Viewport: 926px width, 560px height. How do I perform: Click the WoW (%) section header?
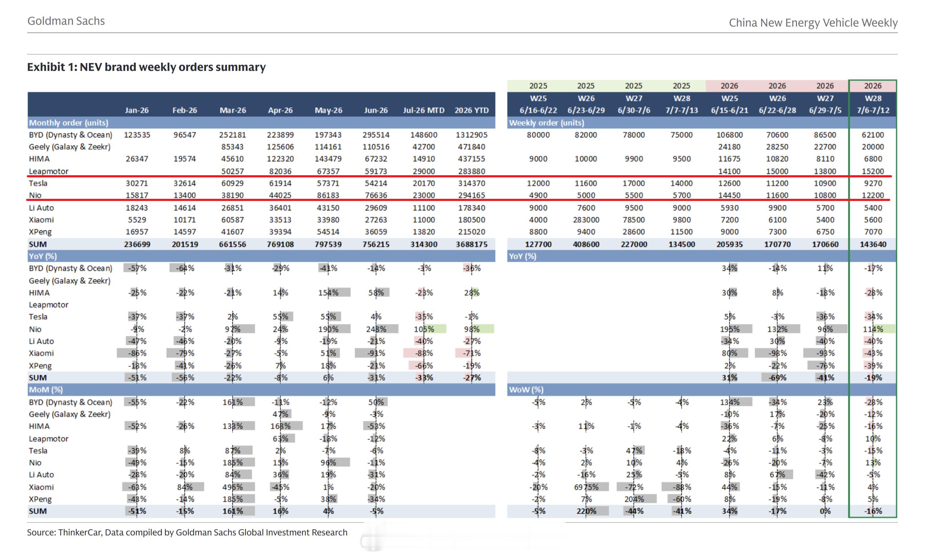[x=526, y=389]
